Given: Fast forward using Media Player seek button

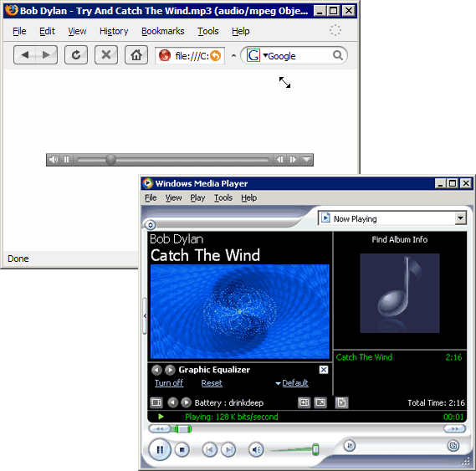Looking at the screenshot, I should [x=454, y=429].
